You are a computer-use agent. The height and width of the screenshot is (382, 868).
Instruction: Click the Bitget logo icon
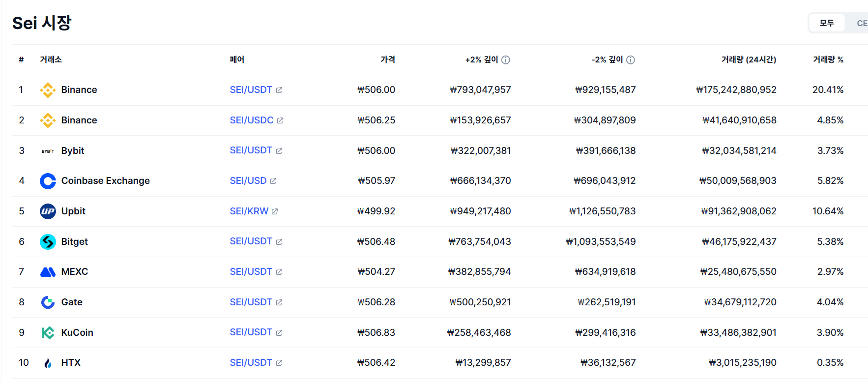pos(48,242)
